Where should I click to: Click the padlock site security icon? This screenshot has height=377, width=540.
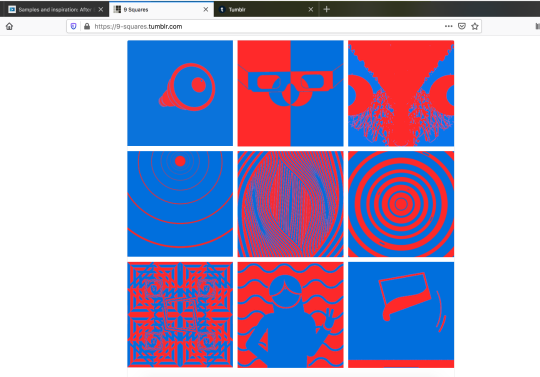(87, 27)
